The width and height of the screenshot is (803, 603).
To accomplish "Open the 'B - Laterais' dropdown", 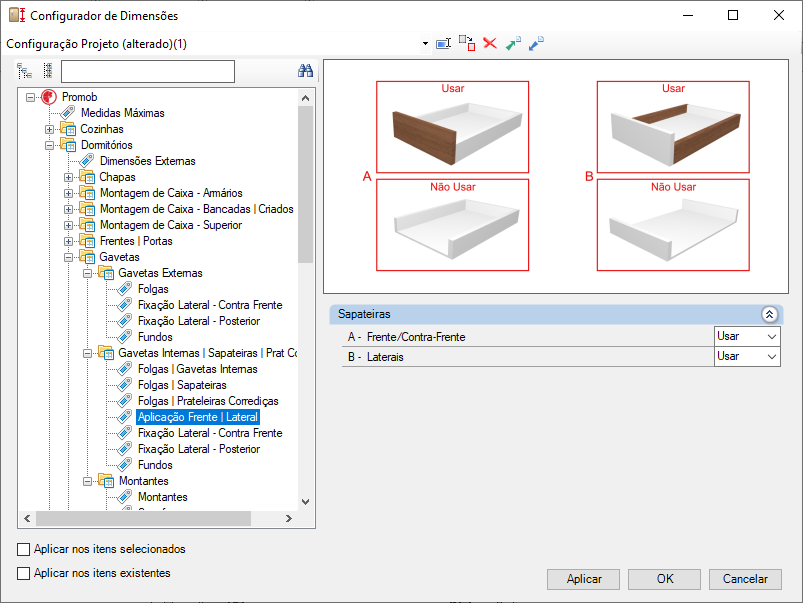I will pyautogui.click(x=747, y=357).
